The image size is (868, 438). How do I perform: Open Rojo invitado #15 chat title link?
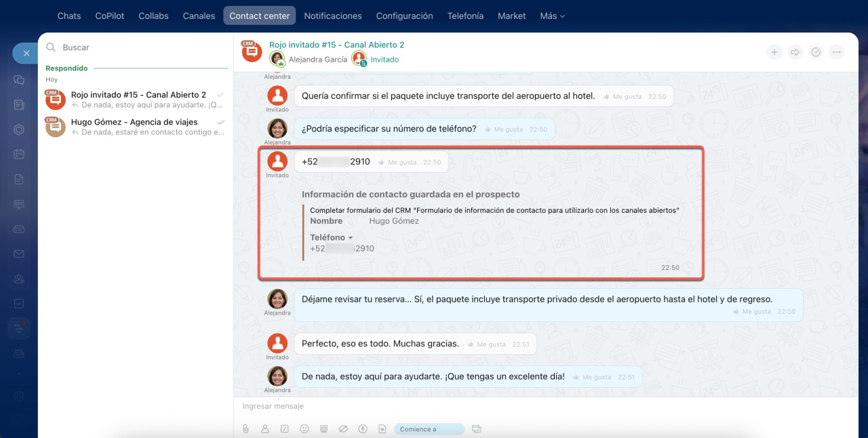pyautogui.click(x=336, y=45)
